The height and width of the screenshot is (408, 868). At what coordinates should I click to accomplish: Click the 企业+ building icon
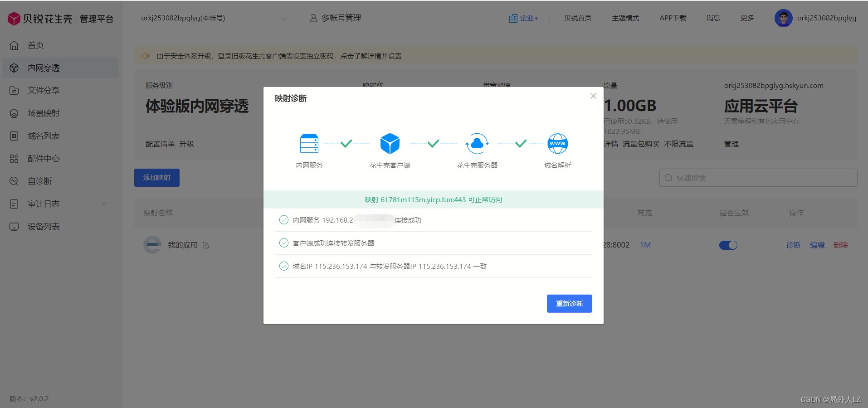513,18
